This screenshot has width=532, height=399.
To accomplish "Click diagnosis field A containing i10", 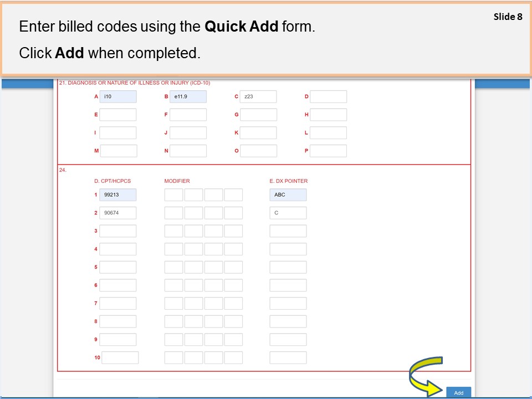I will (x=118, y=97).
